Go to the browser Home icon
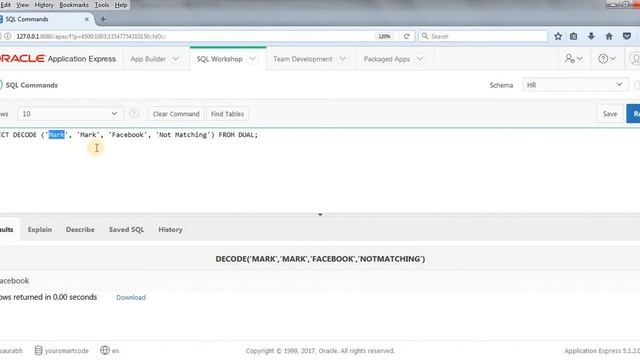640x360 pixels. coord(609,36)
